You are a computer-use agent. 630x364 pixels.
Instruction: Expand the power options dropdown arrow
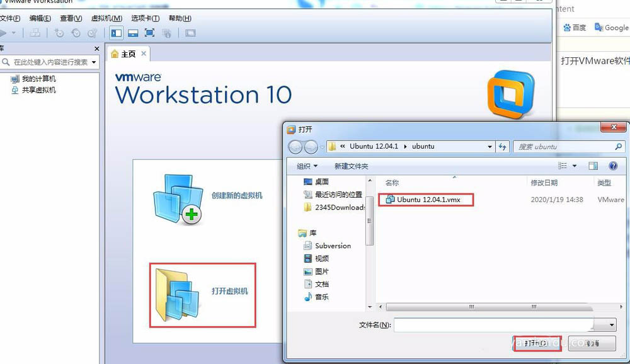point(14,33)
